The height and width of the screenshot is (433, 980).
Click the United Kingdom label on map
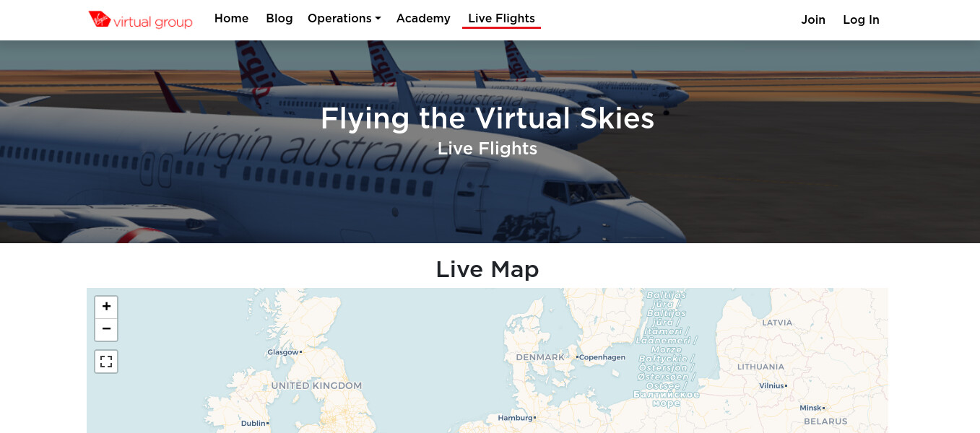[x=316, y=386]
